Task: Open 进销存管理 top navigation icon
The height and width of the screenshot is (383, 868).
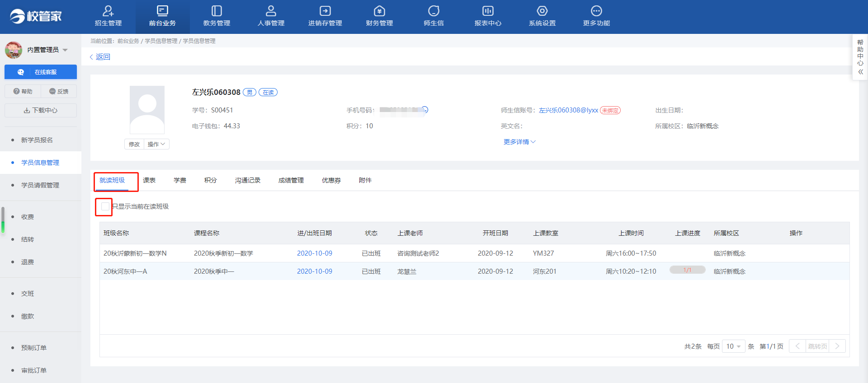Action: click(x=325, y=11)
